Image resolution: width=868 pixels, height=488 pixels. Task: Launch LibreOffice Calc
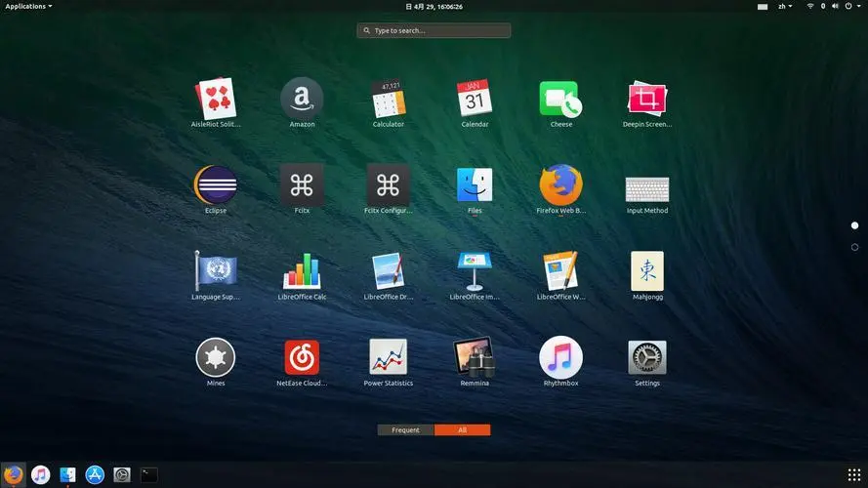tap(302, 271)
